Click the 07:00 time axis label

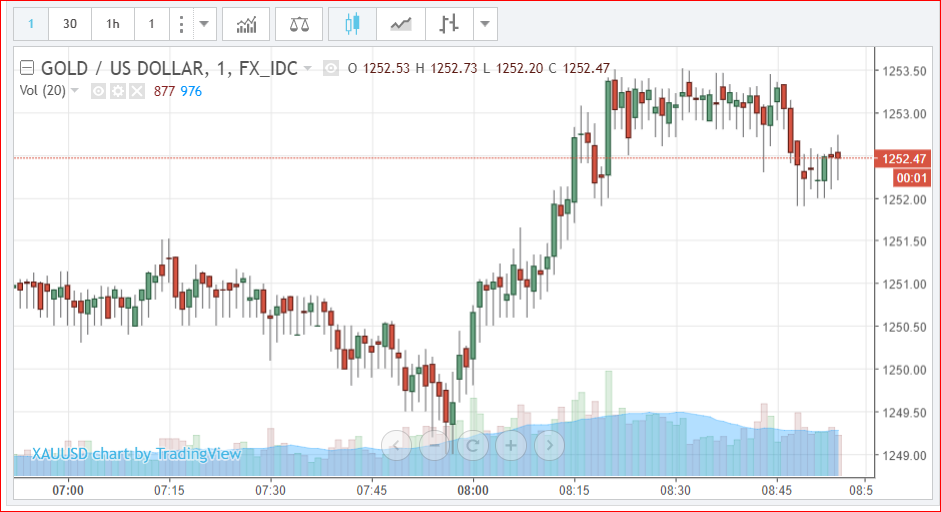pos(68,490)
